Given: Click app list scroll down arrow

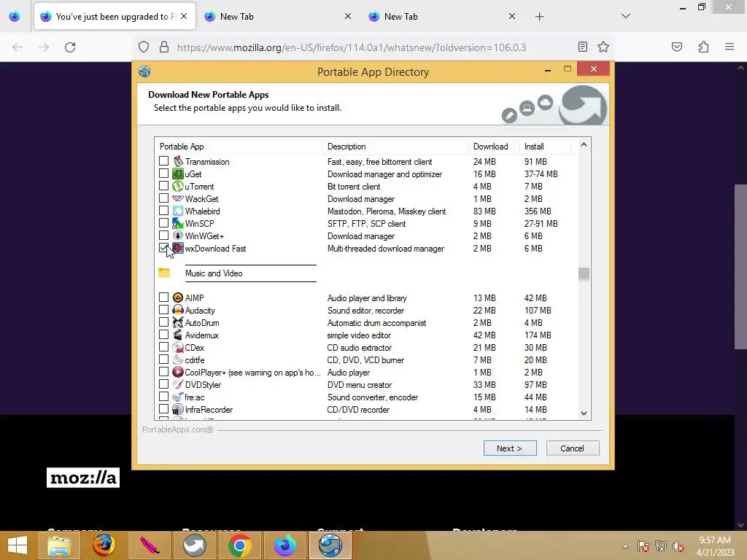Looking at the screenshot, I should coord(584,413).
